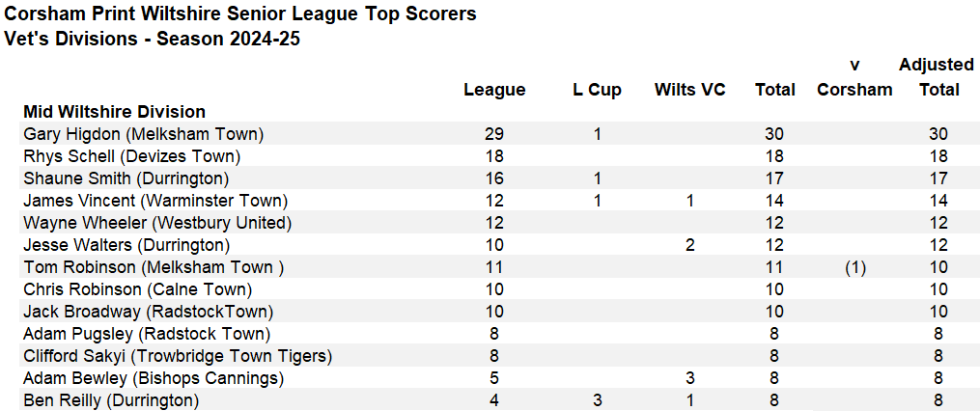This screenshot has width=980, height=411.
Task: Click Jesse Walters's Wilts VC goals cell
Action: [689, 245]
